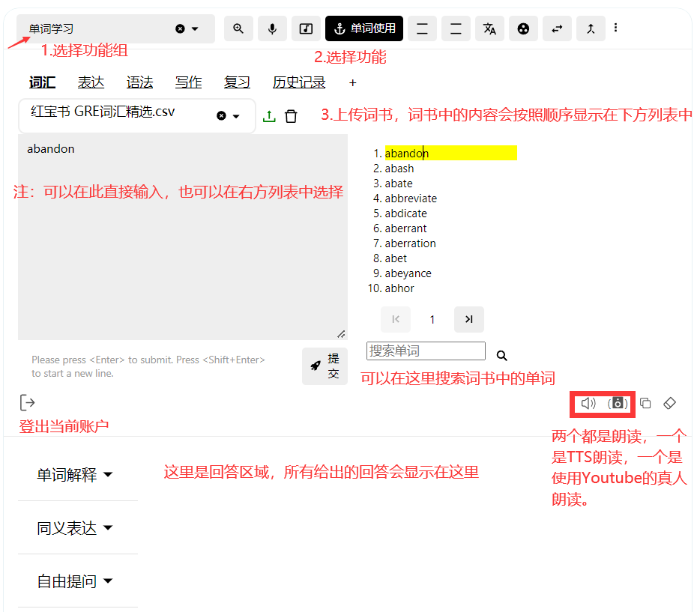Open the zoom magnifier icon in toolbar
700x612 pixels.
[x=238, y=28]
